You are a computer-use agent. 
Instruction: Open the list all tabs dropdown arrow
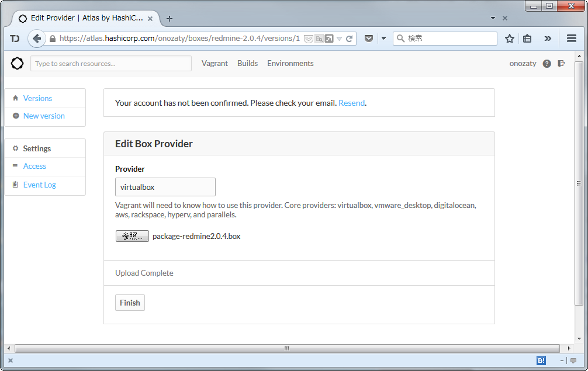click(x=493, y=18)
